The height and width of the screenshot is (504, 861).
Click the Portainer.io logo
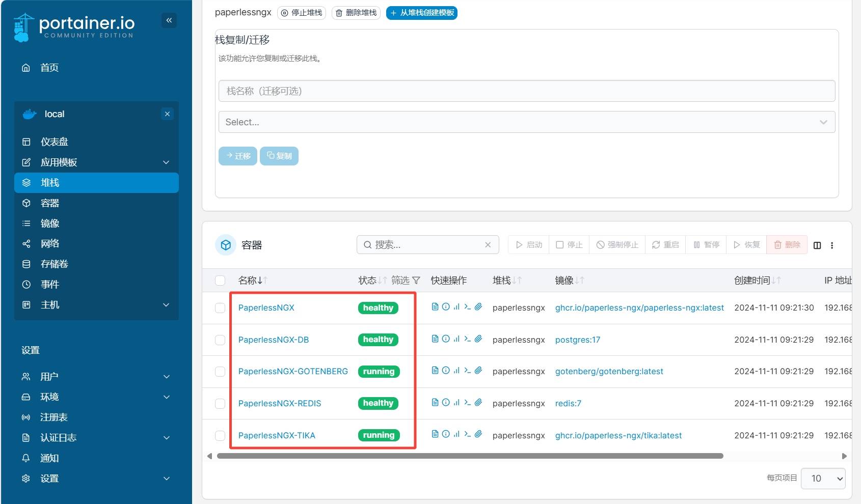(x=74, y=27)
